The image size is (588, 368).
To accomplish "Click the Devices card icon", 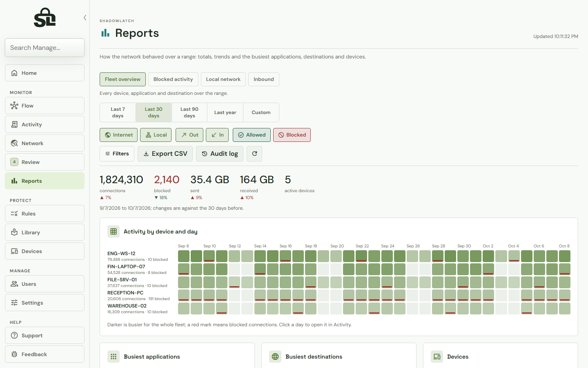I will 437,357.
